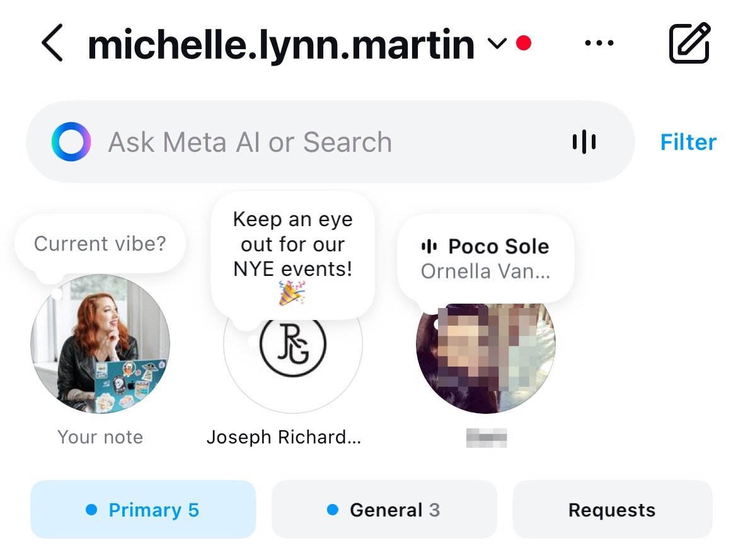
Task: Expand the michelle.lynn.martin account switcher chevron
Action: 497,45
